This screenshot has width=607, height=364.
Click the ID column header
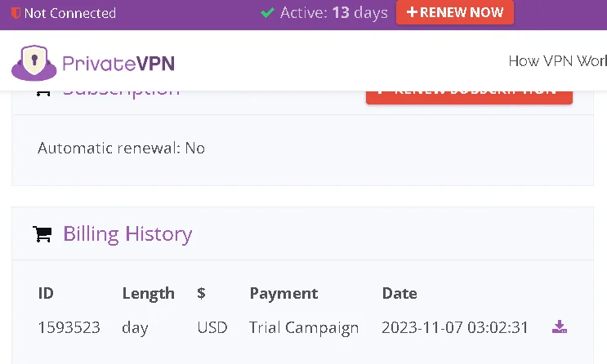(x=46, y=293)
